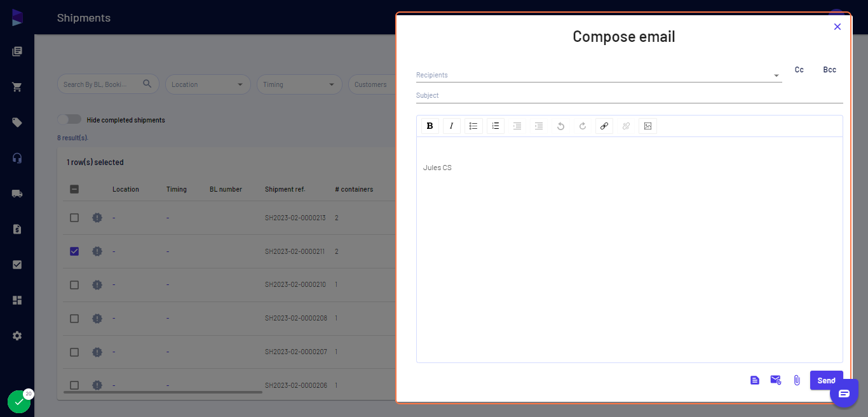
Task: Remove link with the unlink icon
Action: pyautogui.click(x=626, y=126)
